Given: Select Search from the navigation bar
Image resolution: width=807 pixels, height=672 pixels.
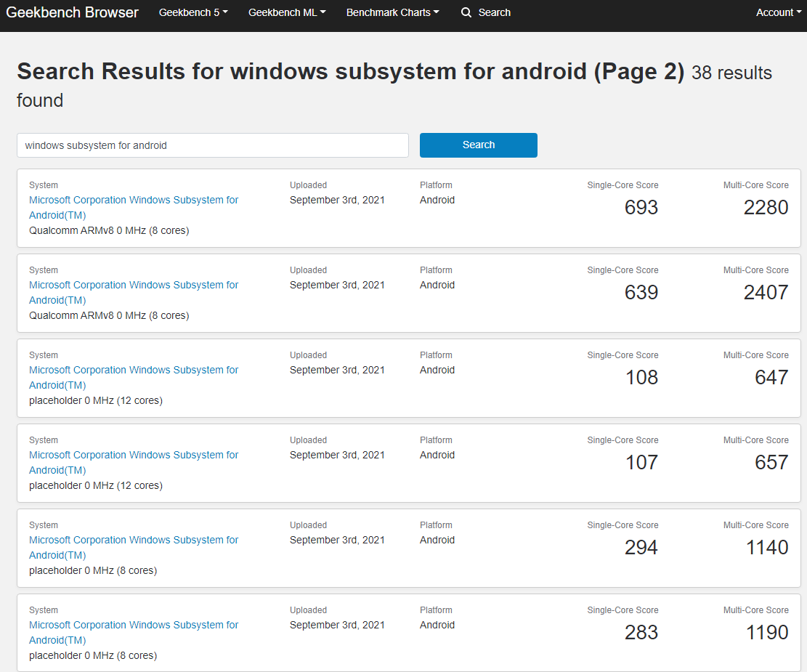Looking at the screenshot, I should [x=495, y=12].
